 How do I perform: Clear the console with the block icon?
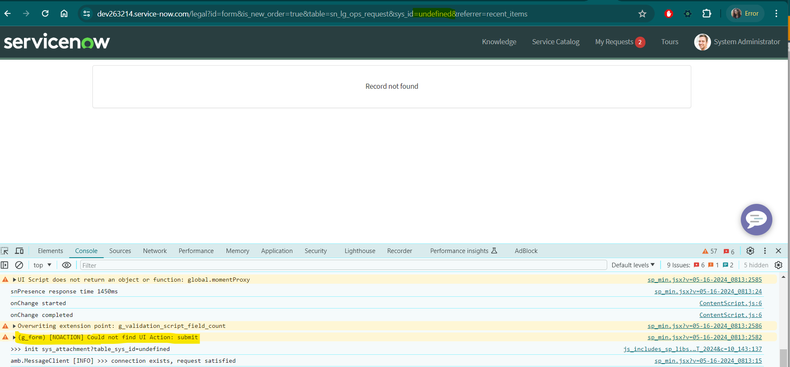tap(19, 265)
